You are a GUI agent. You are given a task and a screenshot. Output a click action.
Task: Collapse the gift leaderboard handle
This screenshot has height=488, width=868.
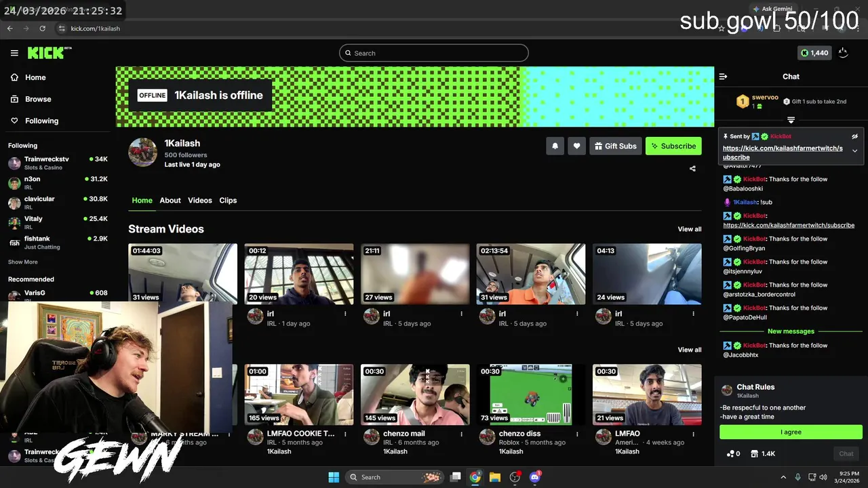pos(791,120)
